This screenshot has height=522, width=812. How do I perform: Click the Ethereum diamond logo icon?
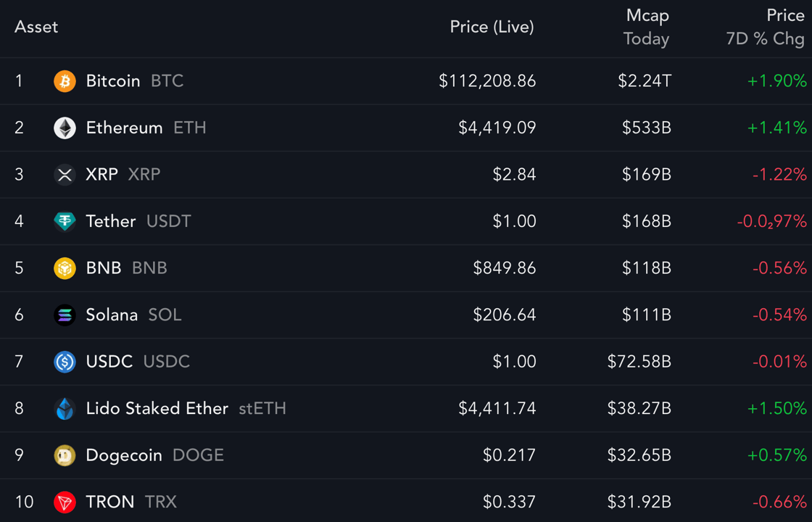tap(65, 128)
